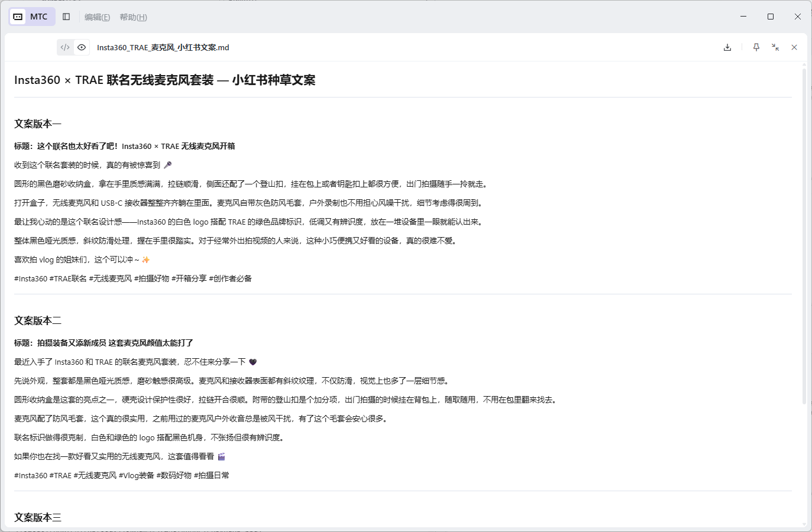
Task: Click the line starting '收到这个联名套装的时候'
Action: 93,165
